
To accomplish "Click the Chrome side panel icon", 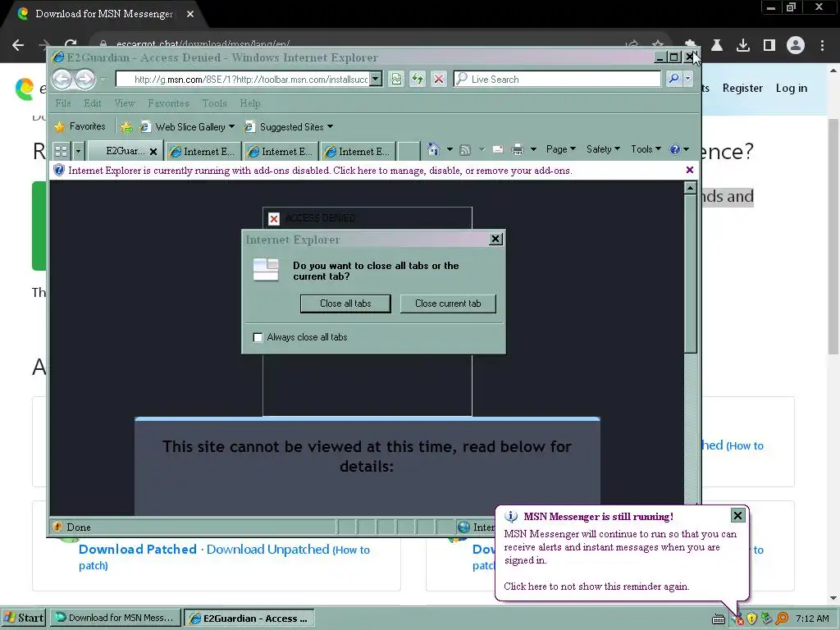I will tap(769, 46).
